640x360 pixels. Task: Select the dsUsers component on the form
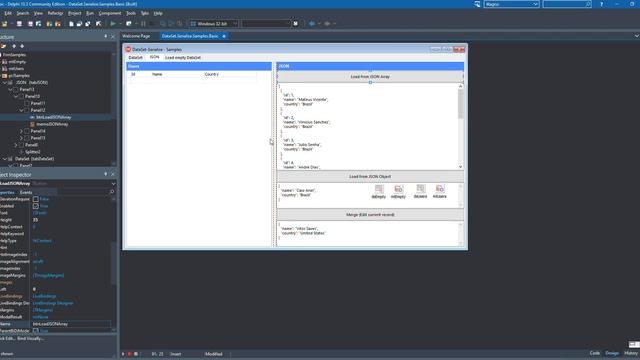pos(420,191)
